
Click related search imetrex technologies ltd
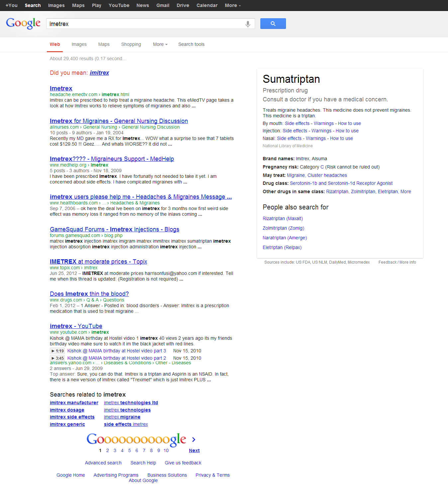click(131, 403)
